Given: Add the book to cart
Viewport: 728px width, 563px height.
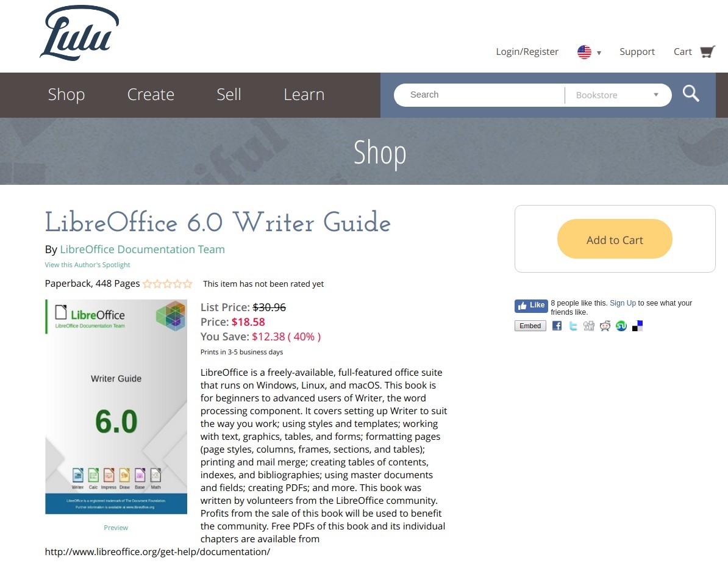Looking at the screenshot, I should [x=615, y=238].
